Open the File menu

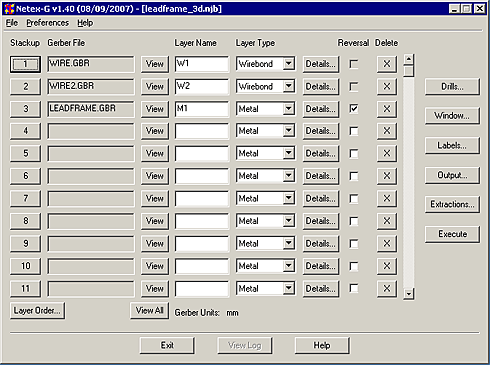tap(12, 23)
